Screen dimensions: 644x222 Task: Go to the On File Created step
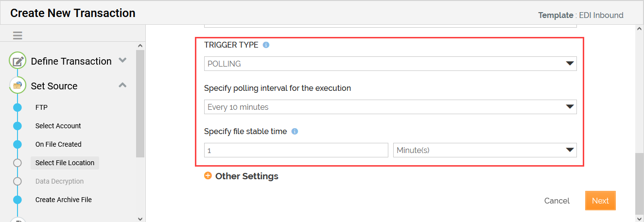pyautogui.click(x=58, y=144)
